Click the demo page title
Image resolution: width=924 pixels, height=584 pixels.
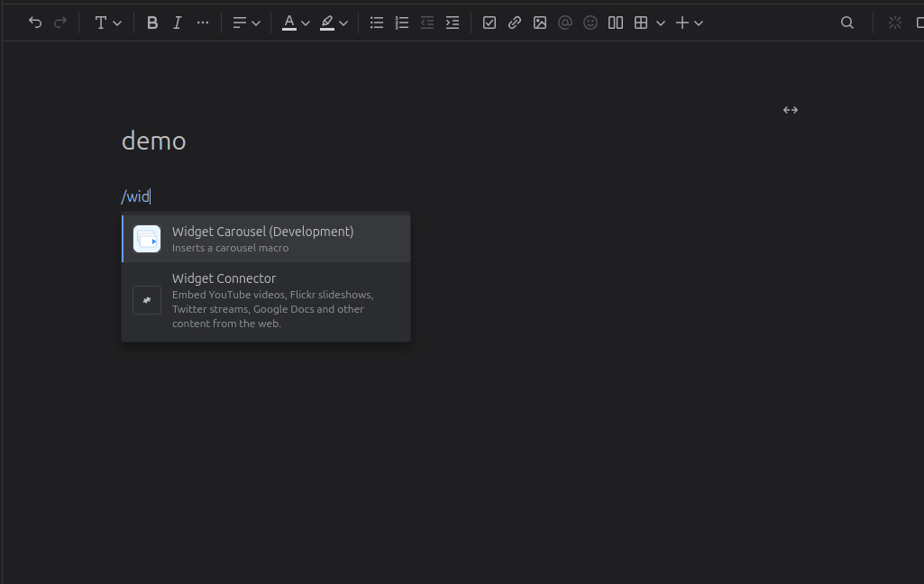coord(154,141)
